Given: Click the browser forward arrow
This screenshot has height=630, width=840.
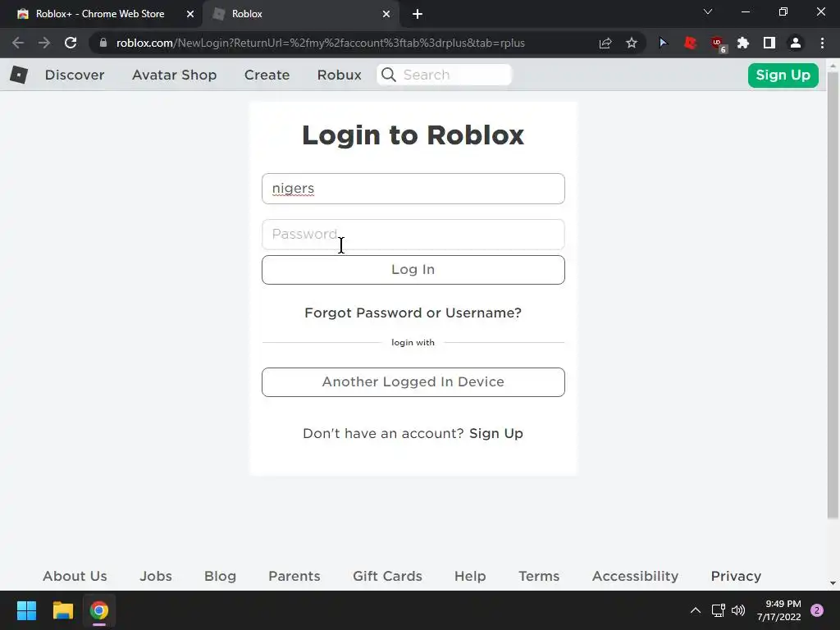Looking at the screenshot, I should (x=44, y=43).
